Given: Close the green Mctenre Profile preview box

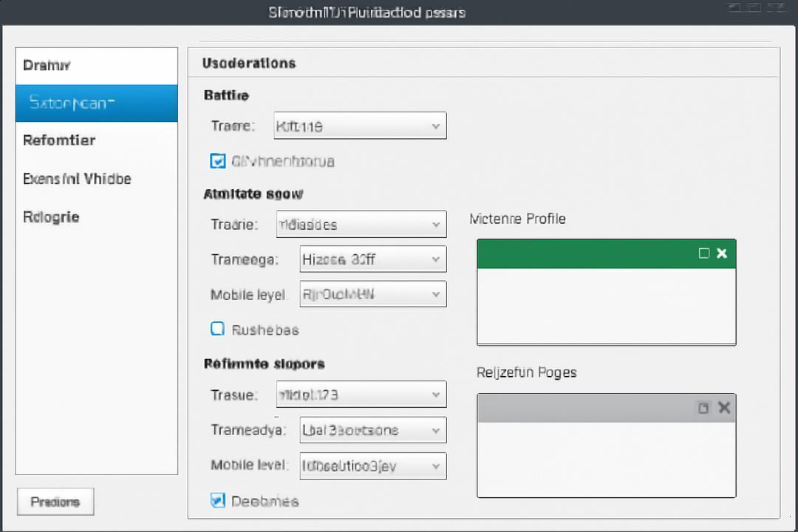Looking at the screenshot, I should click(722, 253).
